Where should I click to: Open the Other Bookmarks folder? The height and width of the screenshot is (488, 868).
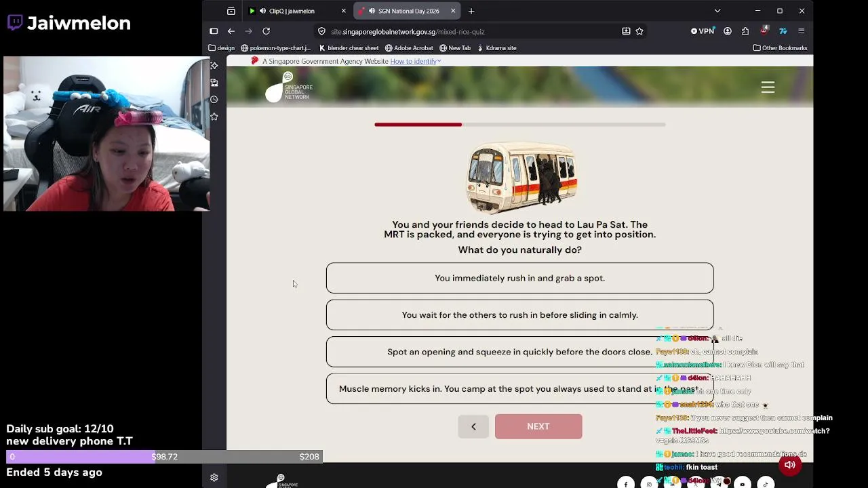coord(780,48)
